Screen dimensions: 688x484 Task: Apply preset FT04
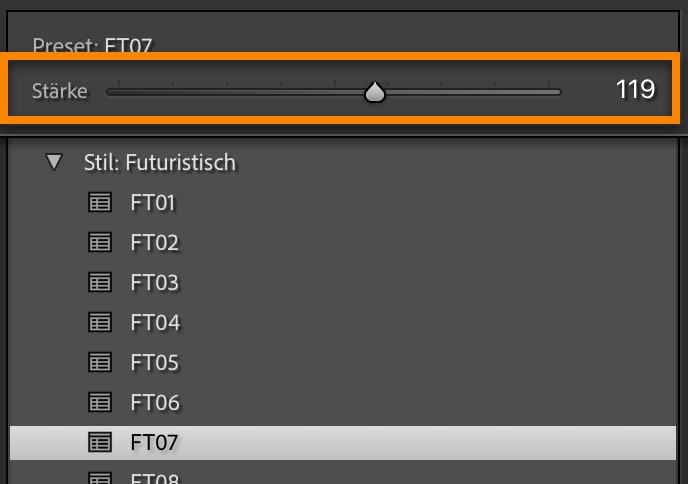[154, 323]
